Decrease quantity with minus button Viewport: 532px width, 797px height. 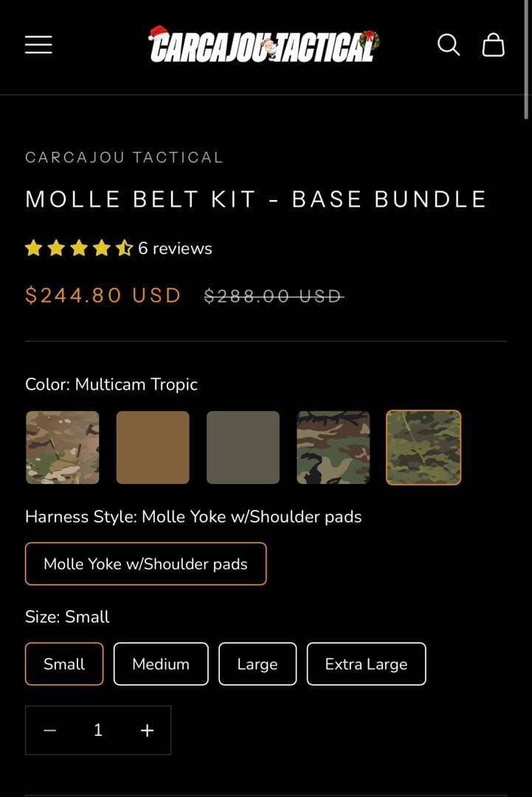49,731
